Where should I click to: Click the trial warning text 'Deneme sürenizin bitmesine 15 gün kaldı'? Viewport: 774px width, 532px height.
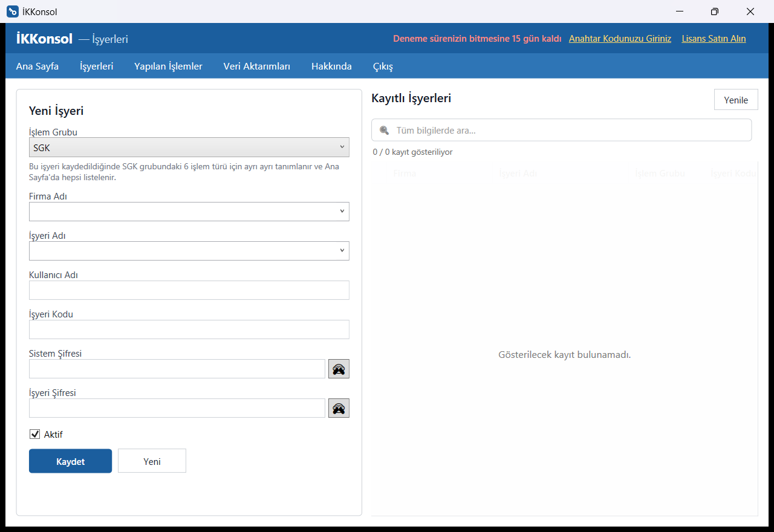[x=477, y=38]
